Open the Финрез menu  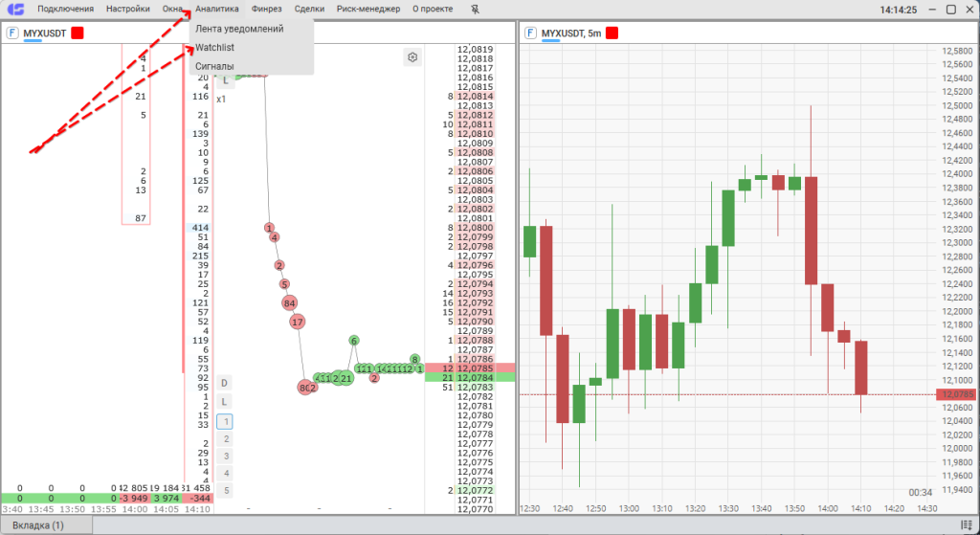pyautogui.click(x=267, y=9)
